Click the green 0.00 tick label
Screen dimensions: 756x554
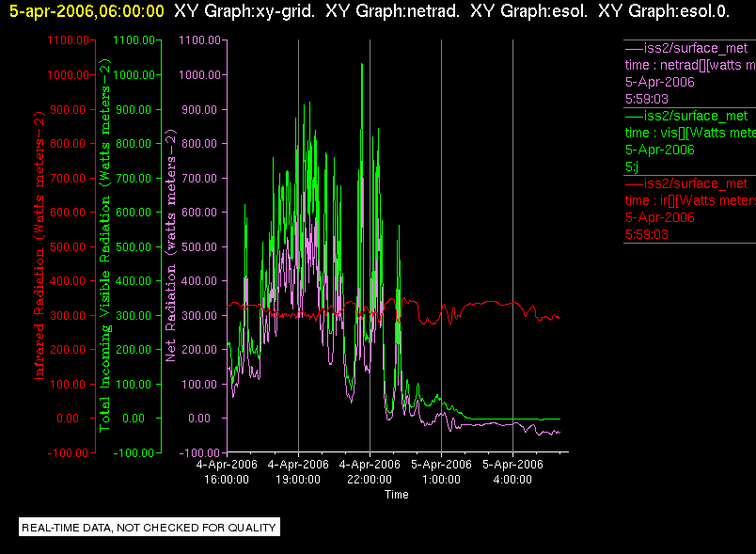point(134,418)
